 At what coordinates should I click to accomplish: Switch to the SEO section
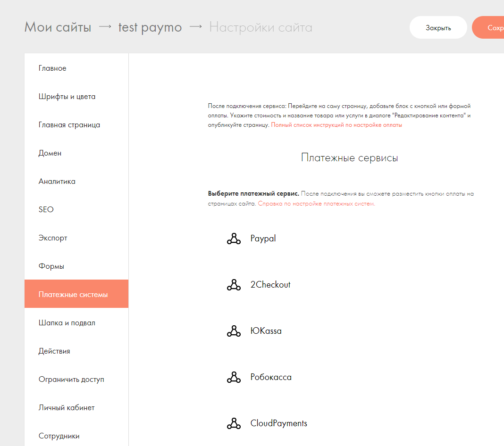[x=76, y=209]
